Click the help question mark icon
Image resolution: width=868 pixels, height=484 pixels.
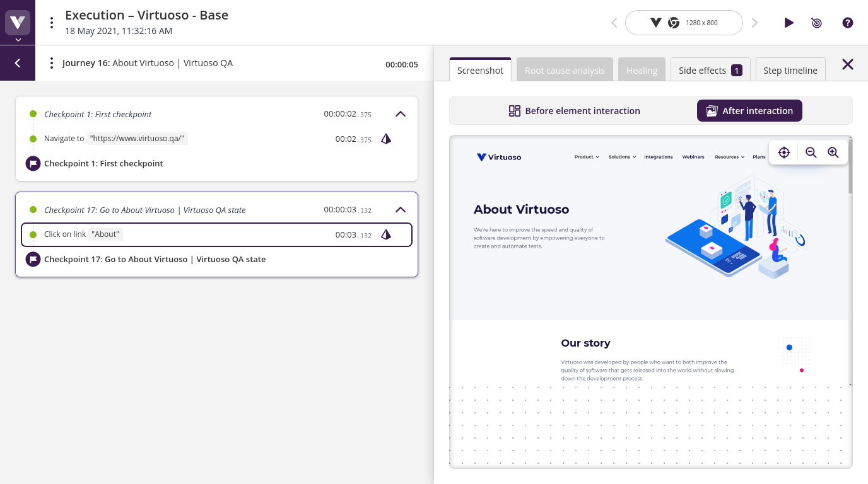point(847,23)
